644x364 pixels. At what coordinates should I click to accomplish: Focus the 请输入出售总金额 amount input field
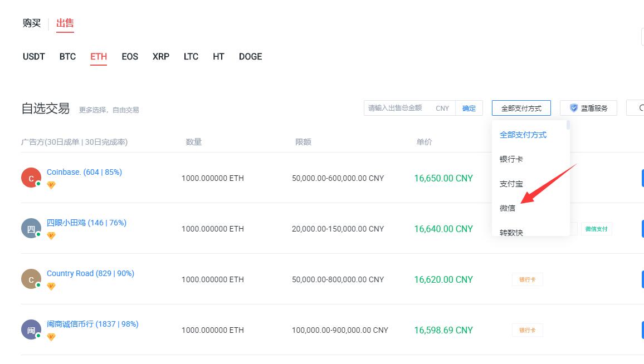coord(396,108)
